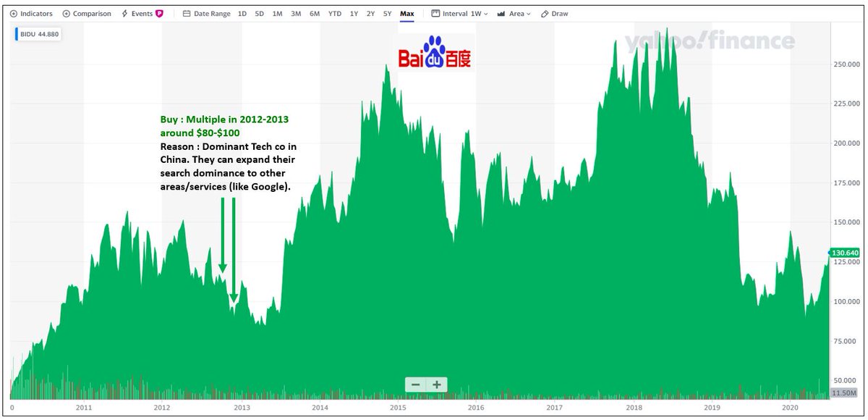Select the Max range

(x=407, y=14)
